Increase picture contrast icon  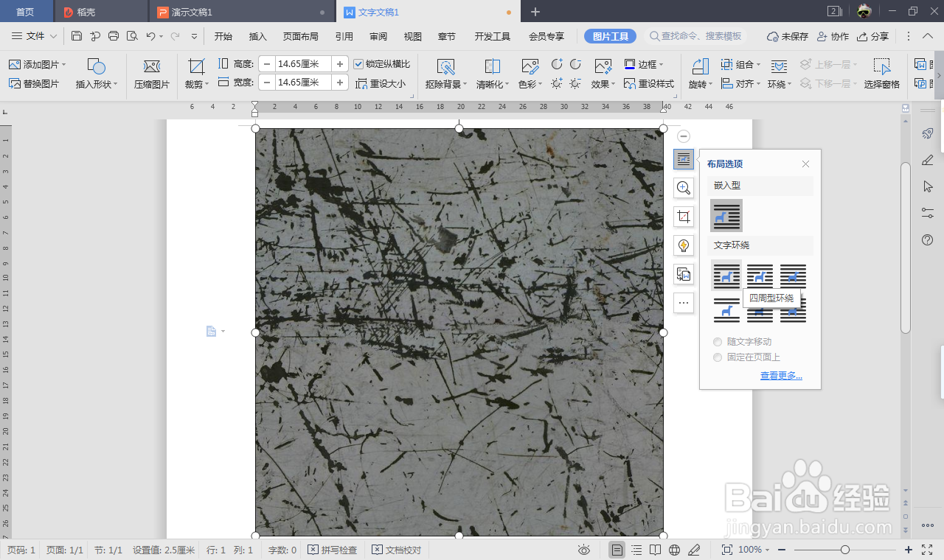pos(558,64)
